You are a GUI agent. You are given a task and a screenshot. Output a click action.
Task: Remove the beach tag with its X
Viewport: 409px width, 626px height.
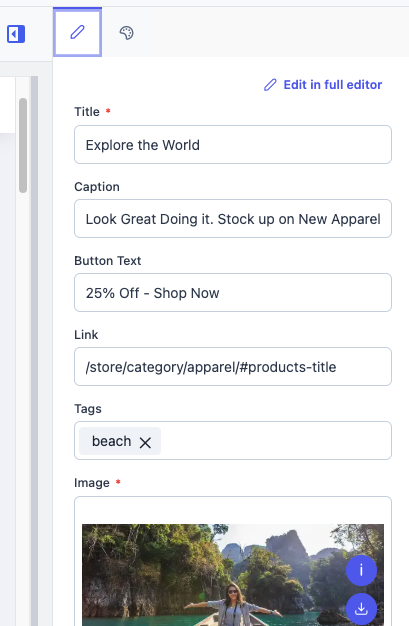(x=145, y=442)
